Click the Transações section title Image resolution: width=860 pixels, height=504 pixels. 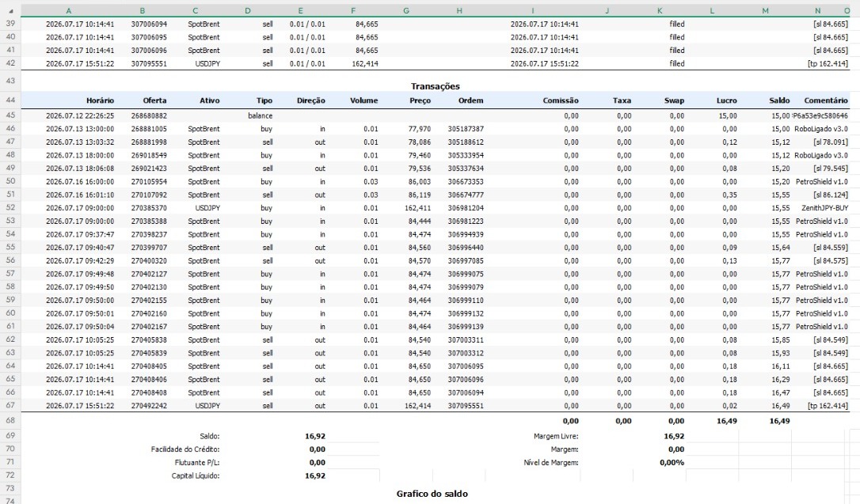point(435,86)
